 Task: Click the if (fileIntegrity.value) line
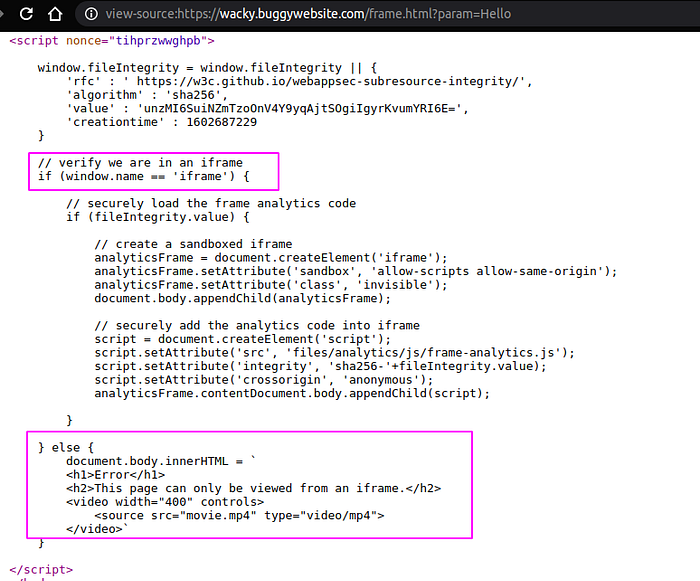[x=158, y=217]
